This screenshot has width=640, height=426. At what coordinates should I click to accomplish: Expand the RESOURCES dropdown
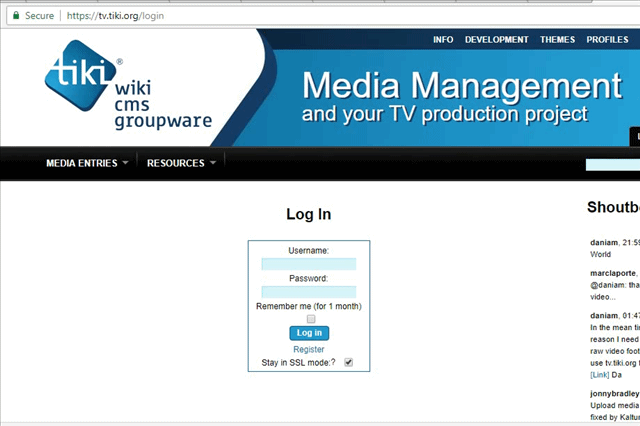pos(181,163)
